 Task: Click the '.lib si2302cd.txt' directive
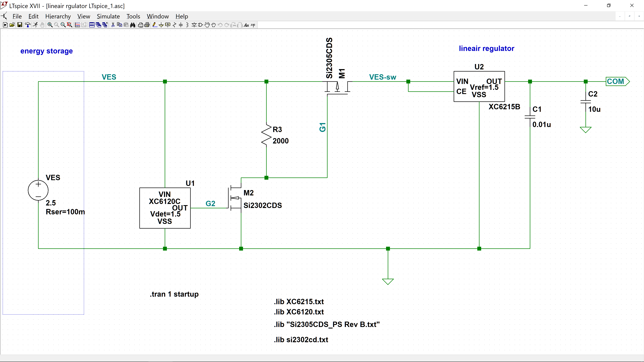[x=301, y=340]
